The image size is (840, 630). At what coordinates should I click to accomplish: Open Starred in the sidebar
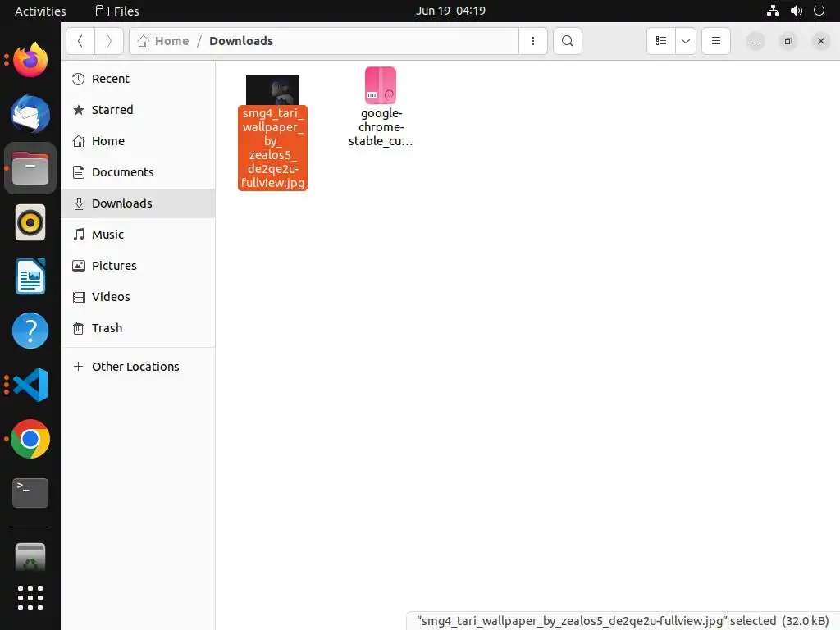[x=138, y=110]
